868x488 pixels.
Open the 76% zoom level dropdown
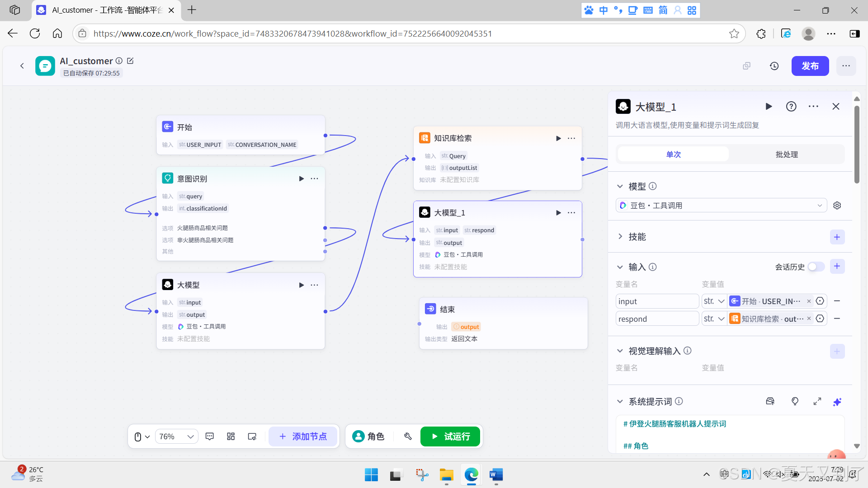176,436
